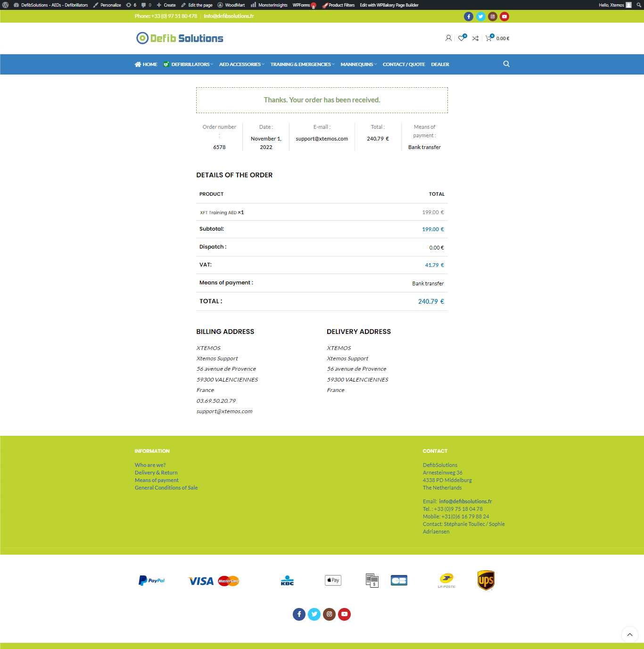Click the billing phone 03.69.50.20.79
This screenshot has height=649, width=644.
(x=216, y=401)
